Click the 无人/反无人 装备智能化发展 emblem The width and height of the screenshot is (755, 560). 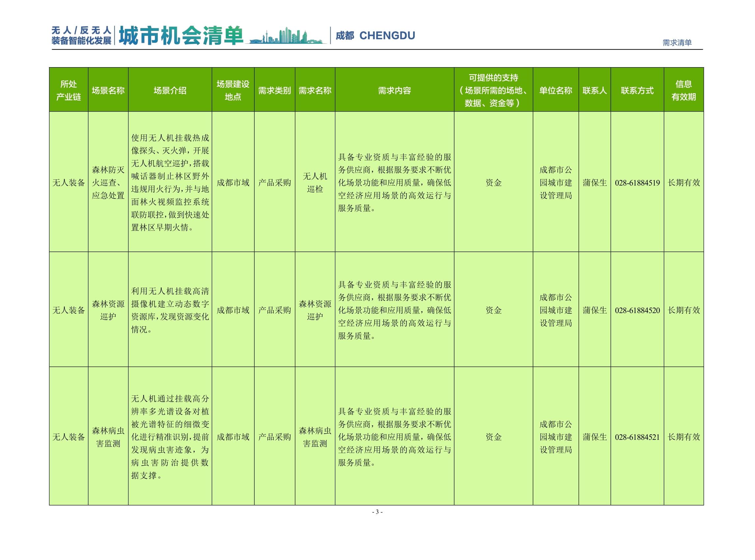pos(81,36)
